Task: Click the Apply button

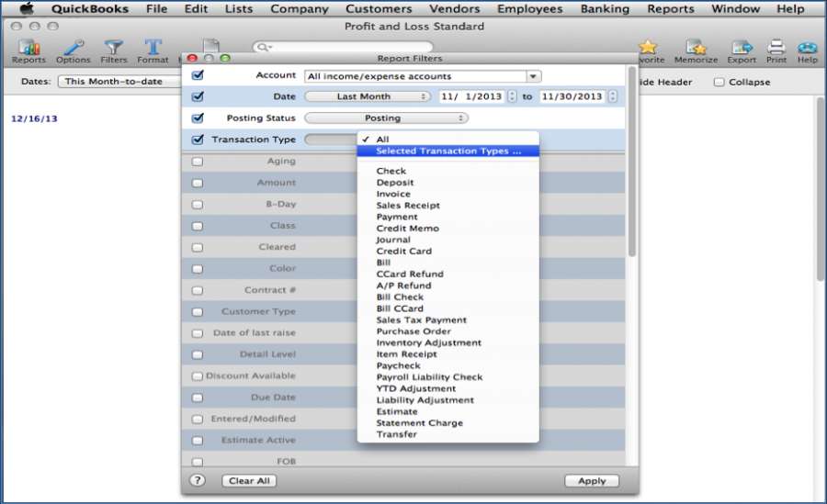Action: click(592, 481)
